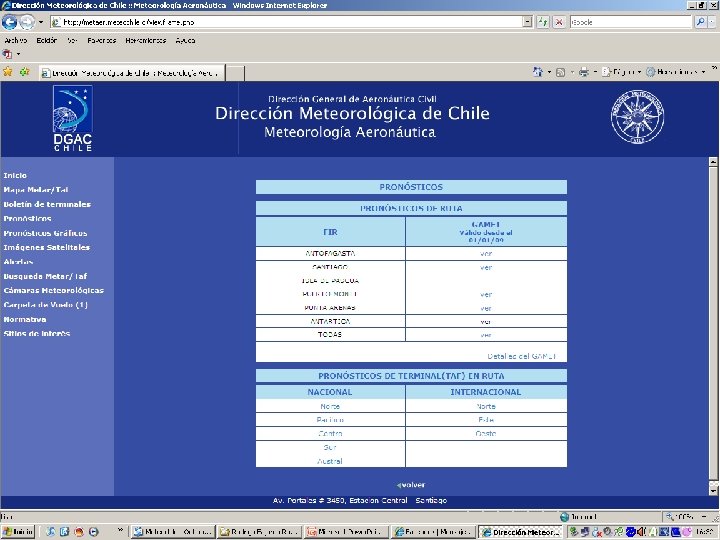Open the Detalles del GAMET link
This screenshot has height=540, width=720.
522,356
